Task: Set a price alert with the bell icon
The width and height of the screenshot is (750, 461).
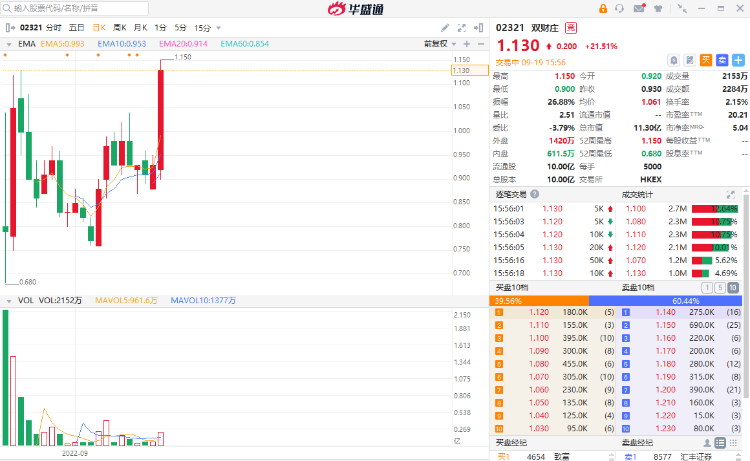Action: click(673, 60)
